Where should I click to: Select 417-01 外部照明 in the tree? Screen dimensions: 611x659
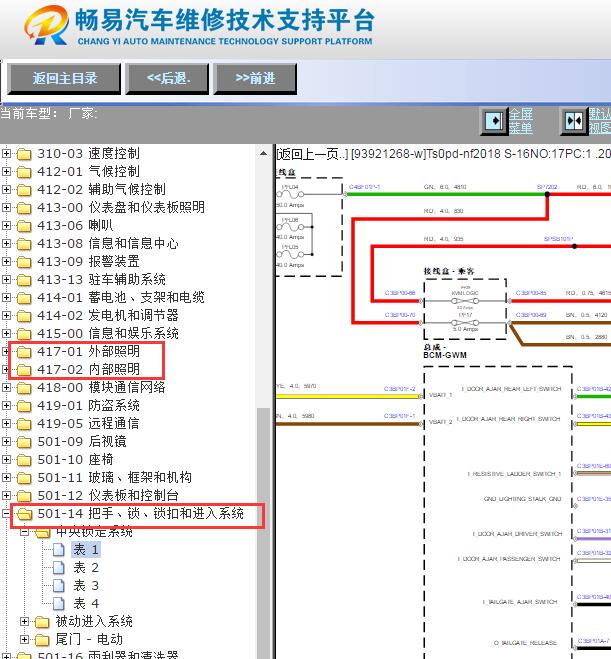[x=88, y=351]
